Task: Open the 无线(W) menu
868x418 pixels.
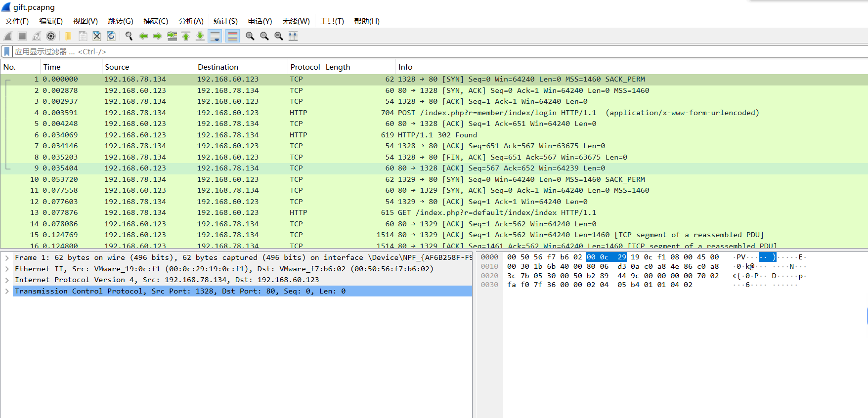Action: tap(296, 21)
